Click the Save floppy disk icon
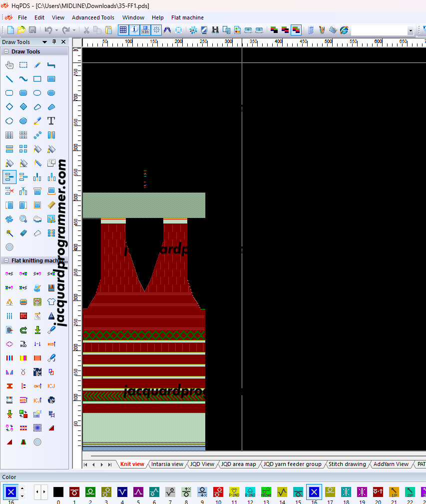The height and width of the screenshot is (504, 426). 32,30
